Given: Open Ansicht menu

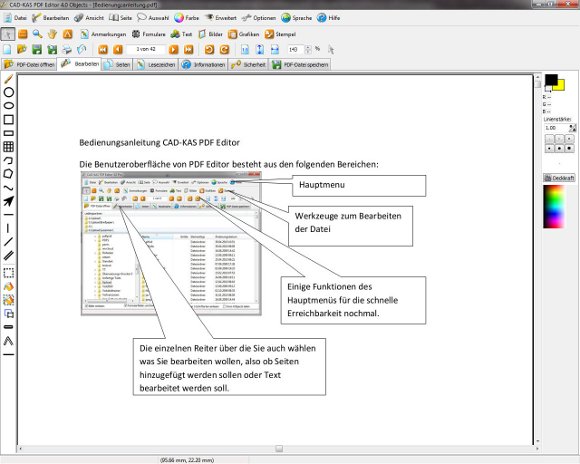Looking at the screenshot, I should 89,18.
